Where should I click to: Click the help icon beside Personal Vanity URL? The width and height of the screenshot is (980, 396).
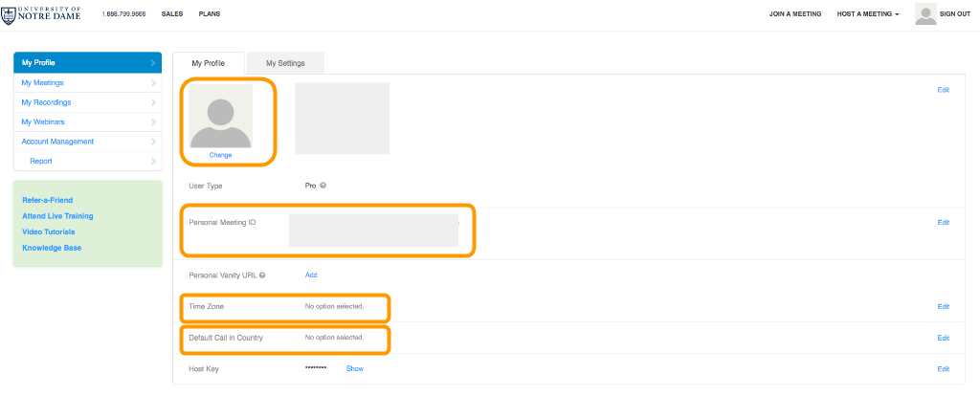click(262, 275)
